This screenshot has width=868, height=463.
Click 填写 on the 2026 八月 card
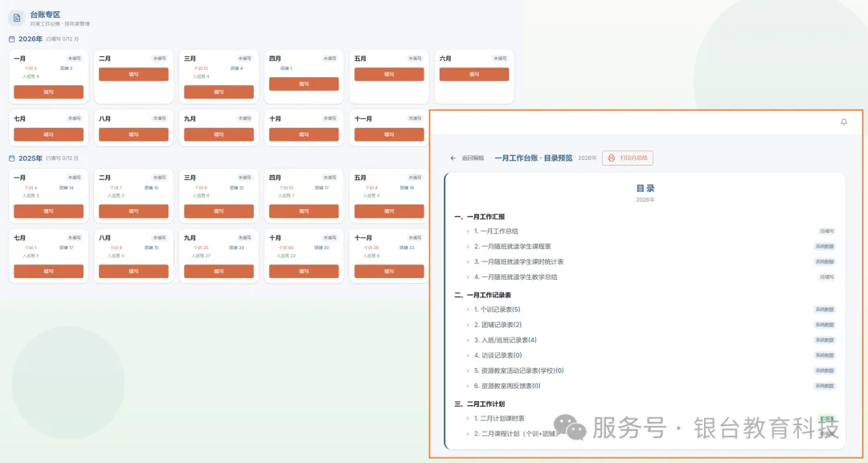(133, 134)
